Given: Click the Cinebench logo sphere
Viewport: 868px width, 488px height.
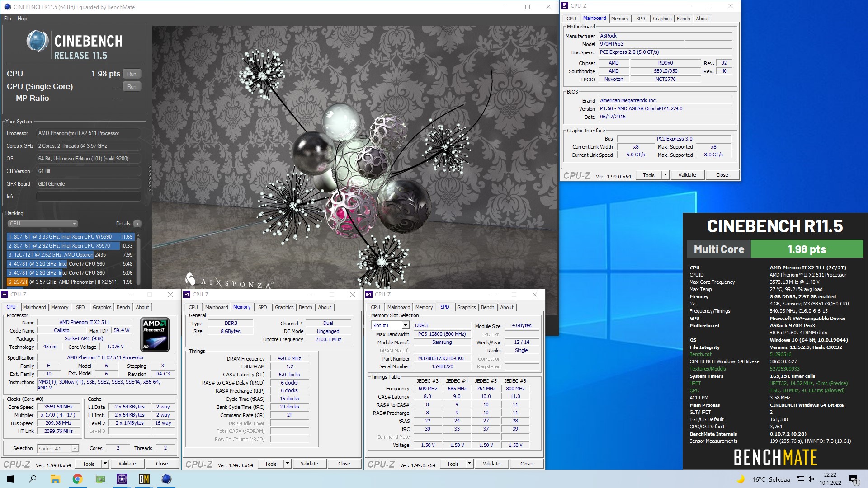Looking at the screenshot, I should tap(37, 41).
